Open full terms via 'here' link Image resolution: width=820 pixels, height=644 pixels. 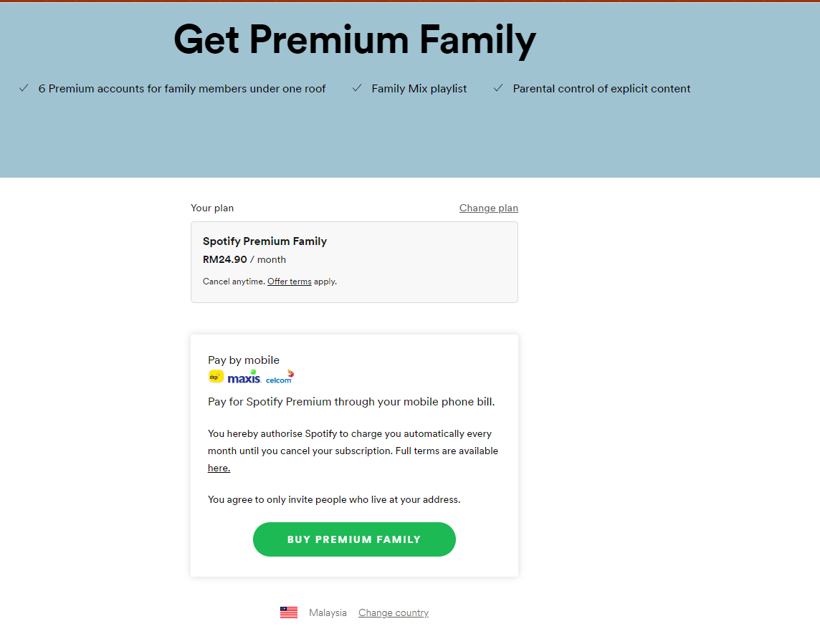click(x=219, y=468)
